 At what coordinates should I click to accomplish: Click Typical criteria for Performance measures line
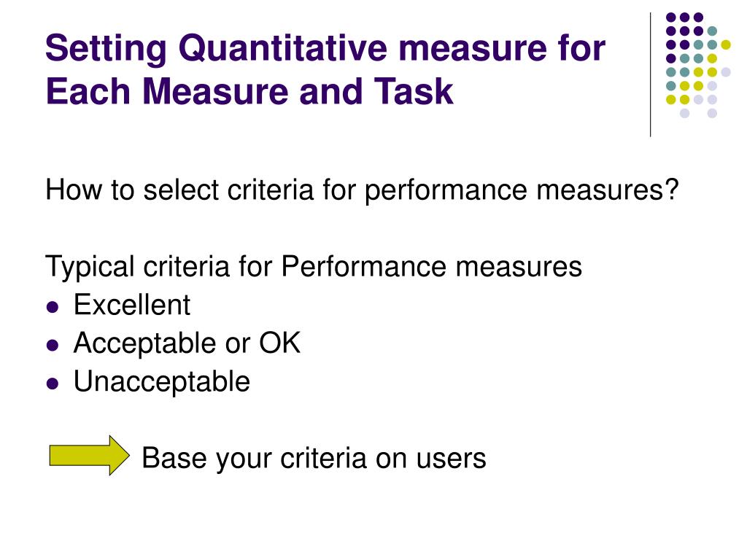(x=314, y=267)
